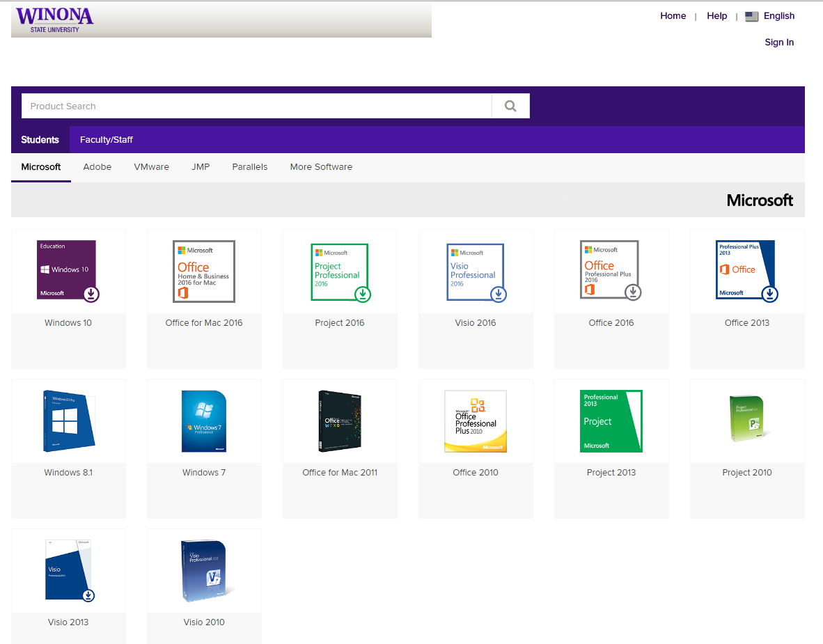Open the Help link
The image size is (823, 644).
click(716, 16)
